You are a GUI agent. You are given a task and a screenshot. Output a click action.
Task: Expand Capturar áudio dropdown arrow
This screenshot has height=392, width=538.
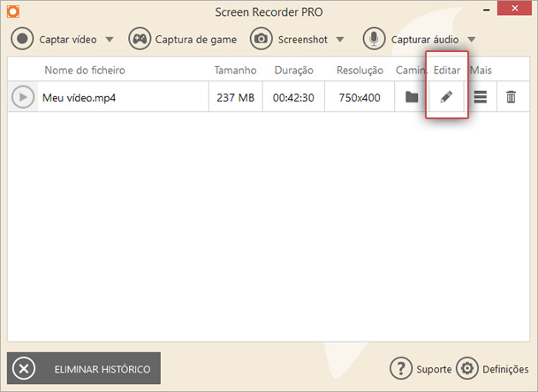pos(472,40)
